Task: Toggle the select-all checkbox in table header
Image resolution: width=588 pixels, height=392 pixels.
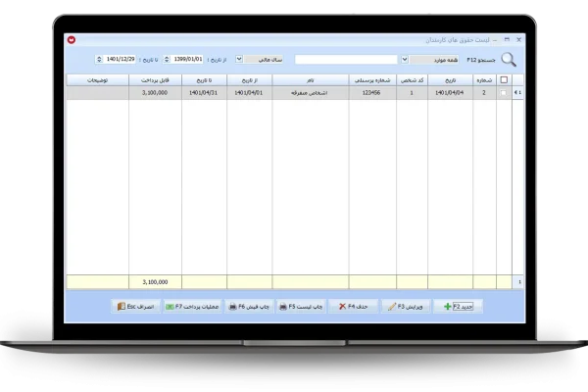Action: tap(504, 80)
